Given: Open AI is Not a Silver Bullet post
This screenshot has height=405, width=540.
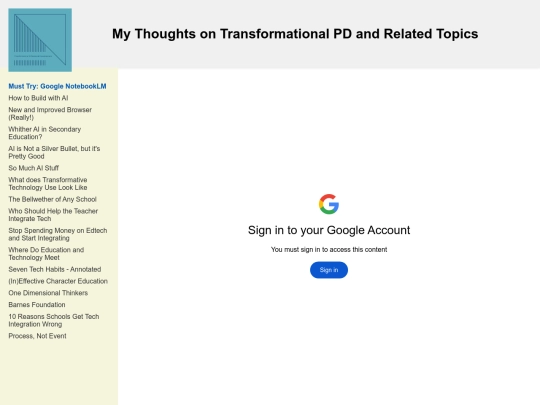Looking at the screenshot, I should point(54,152).
